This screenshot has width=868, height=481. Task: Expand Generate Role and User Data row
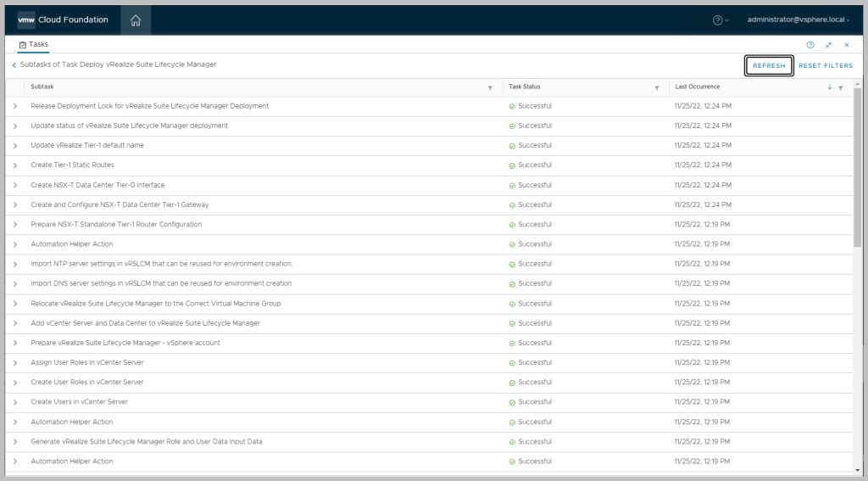[15, 442]
